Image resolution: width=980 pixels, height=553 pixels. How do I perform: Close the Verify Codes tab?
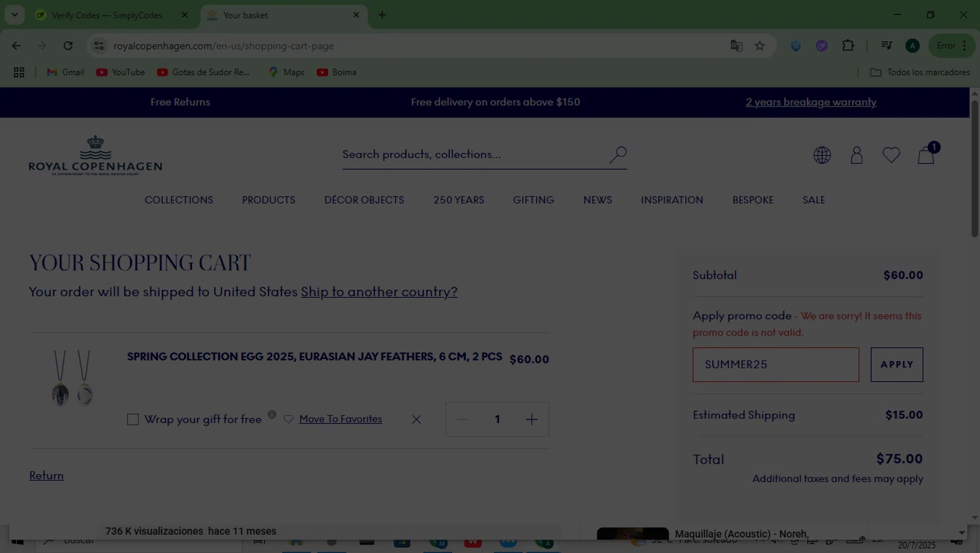click(x=184, y=15)
